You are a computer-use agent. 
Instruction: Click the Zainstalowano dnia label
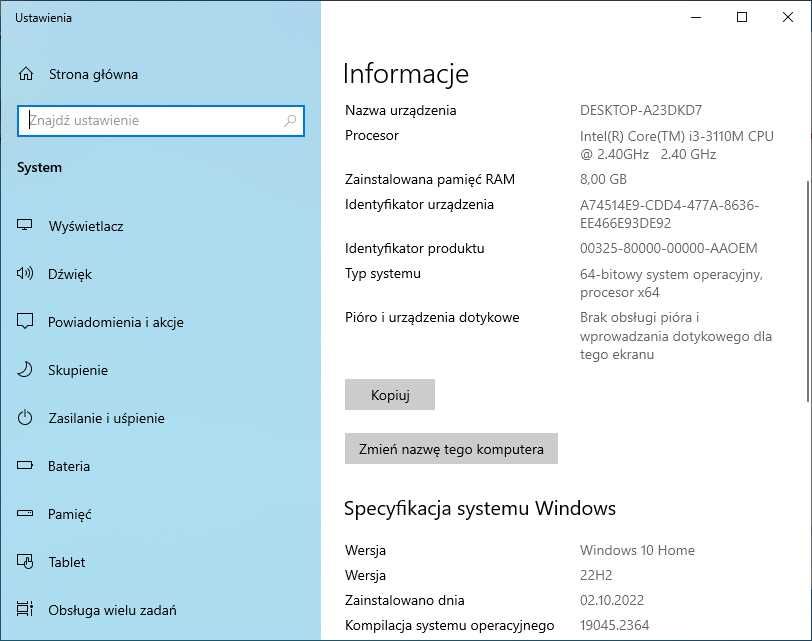(405, 600)
